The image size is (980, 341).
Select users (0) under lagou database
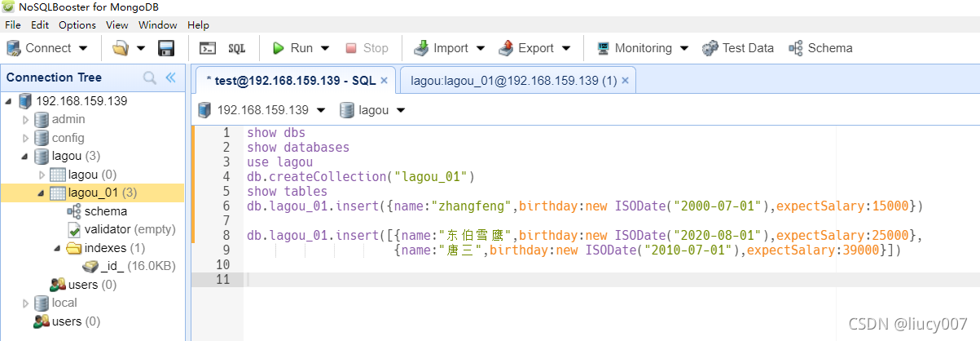pos(92,285)
